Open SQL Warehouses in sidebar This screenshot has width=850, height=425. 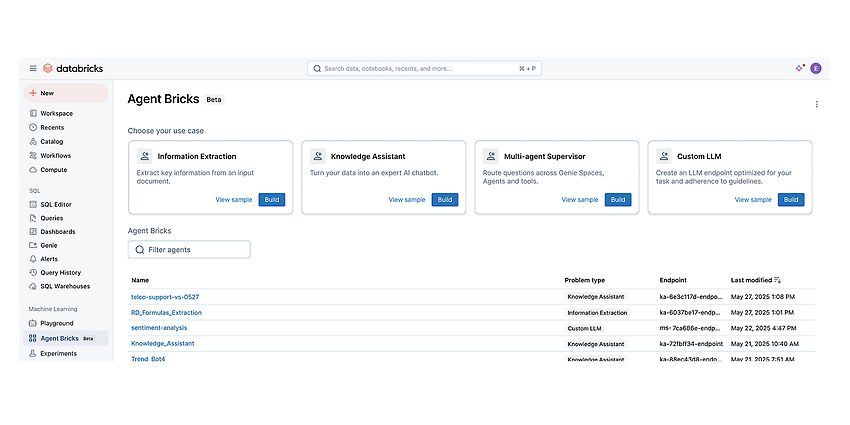[66, 286]
